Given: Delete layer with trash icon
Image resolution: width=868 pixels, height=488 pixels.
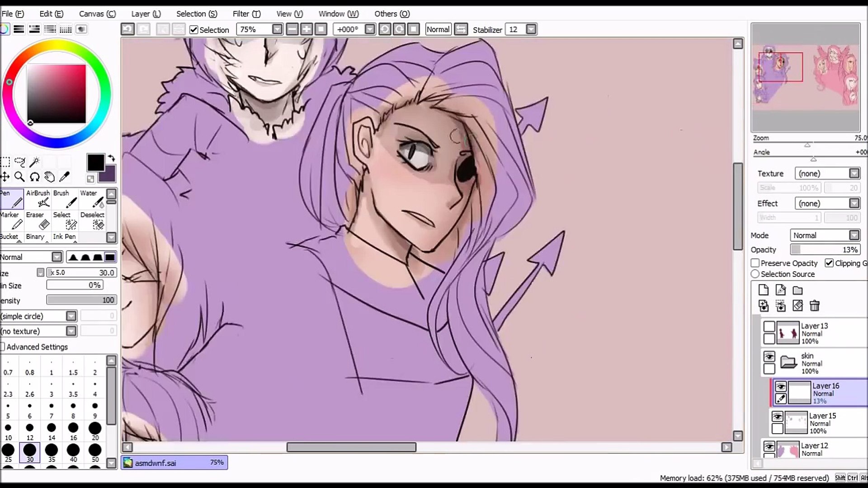Looking at the screenshot, I should (815, 306).
